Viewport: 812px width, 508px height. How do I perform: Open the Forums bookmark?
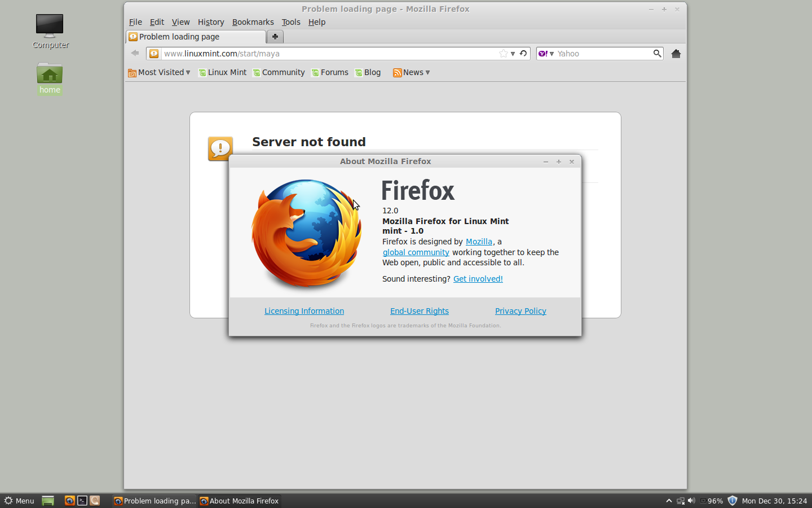pos(330,72)
